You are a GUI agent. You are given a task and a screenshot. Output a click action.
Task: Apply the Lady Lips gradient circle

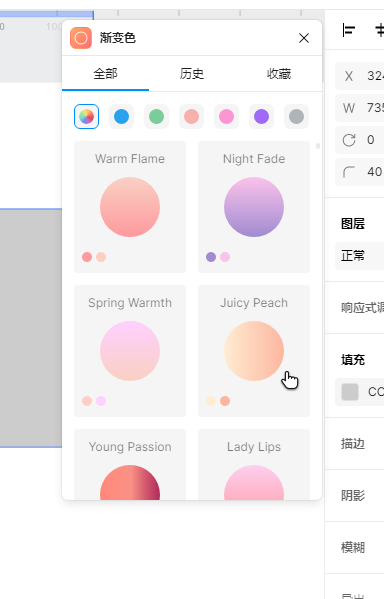(254, 482)
